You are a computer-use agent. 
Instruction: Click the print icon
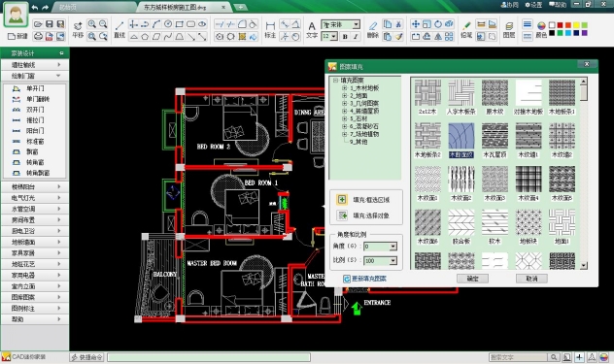pos(38,37)
